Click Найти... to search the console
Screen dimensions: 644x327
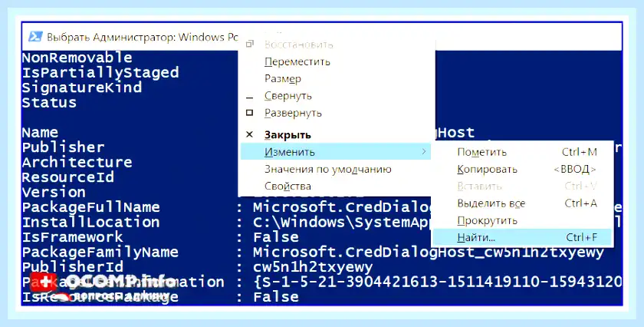click(522, 237)
